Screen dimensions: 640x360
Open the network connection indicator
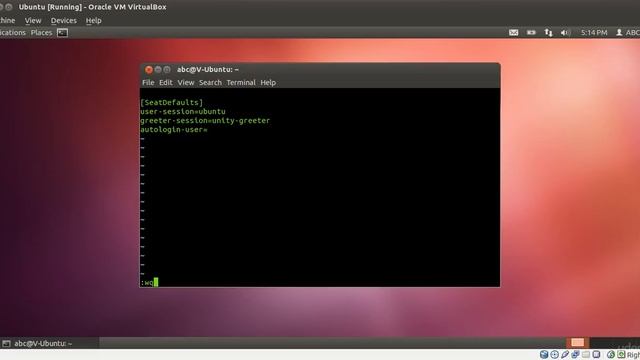coord(548,32)
